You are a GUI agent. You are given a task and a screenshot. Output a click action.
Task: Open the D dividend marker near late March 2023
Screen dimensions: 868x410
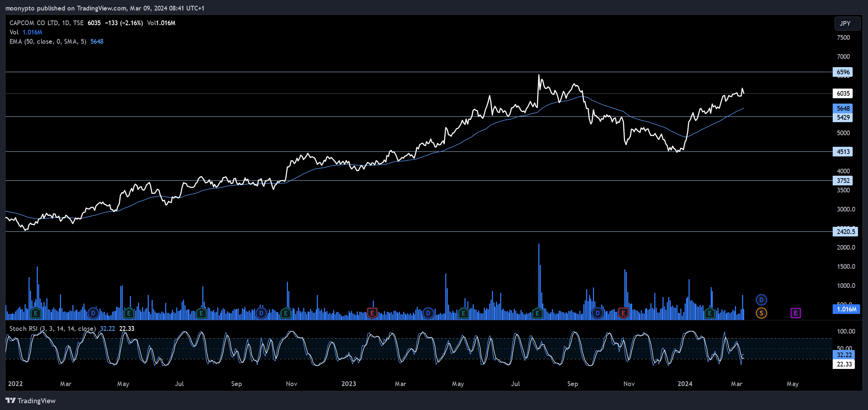pyautogui.click(x=428, y=313)
